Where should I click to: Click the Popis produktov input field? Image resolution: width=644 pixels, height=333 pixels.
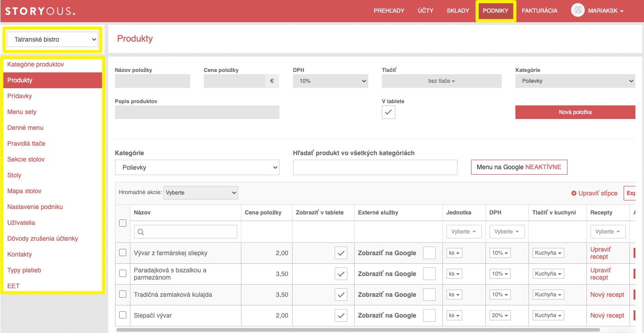point(197,112)
